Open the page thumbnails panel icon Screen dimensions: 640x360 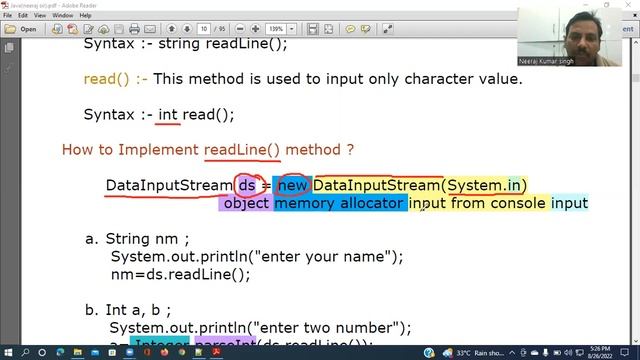(9, 48)
